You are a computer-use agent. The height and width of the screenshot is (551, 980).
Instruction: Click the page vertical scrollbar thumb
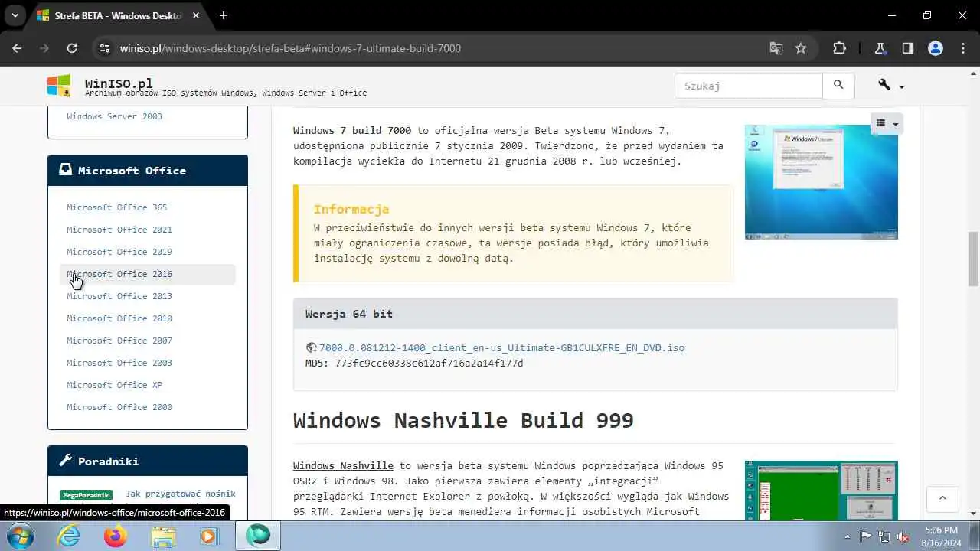973,258
